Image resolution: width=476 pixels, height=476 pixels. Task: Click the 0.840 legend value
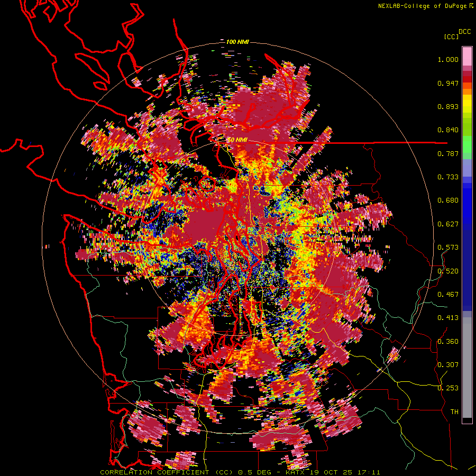(x=448, y=130)
